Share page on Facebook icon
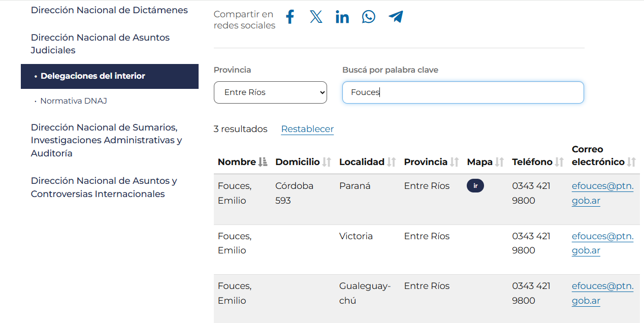644x323 pixels. [x=290, y=17]
